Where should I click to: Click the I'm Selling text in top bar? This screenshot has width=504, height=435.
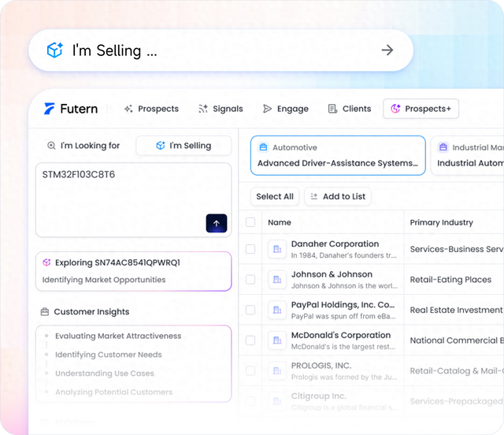click(114, 50)
